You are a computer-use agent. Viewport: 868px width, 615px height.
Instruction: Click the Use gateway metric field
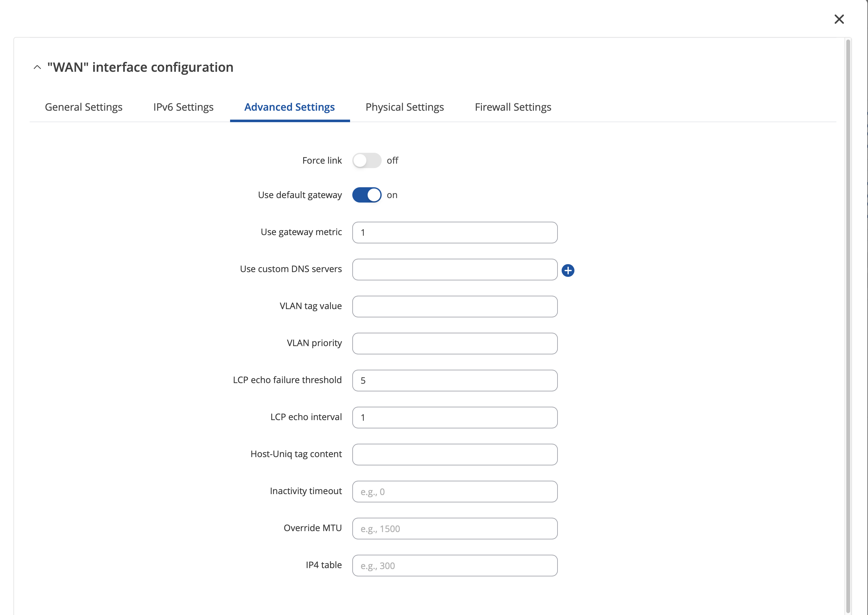tap(455, 233)
